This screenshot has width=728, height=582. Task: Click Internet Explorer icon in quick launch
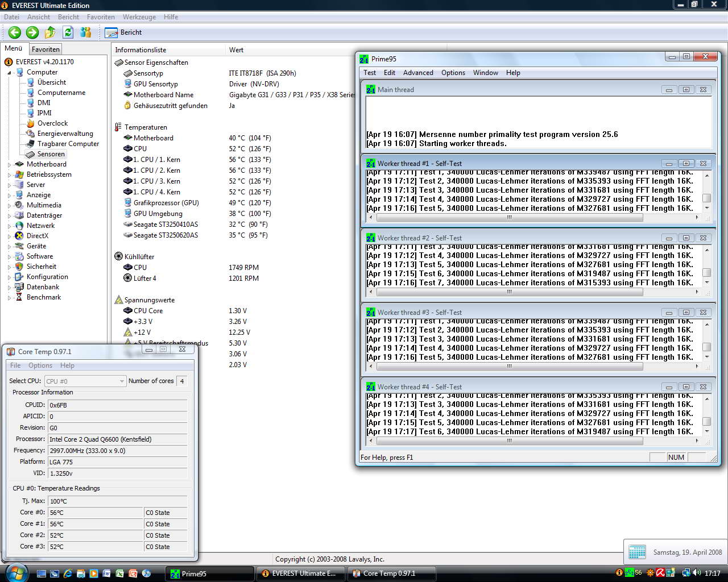click(68, 573)
